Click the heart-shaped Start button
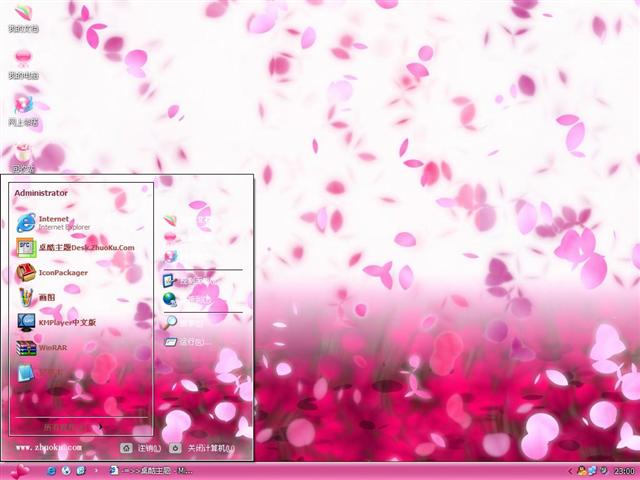 click(x=20, y=471)
